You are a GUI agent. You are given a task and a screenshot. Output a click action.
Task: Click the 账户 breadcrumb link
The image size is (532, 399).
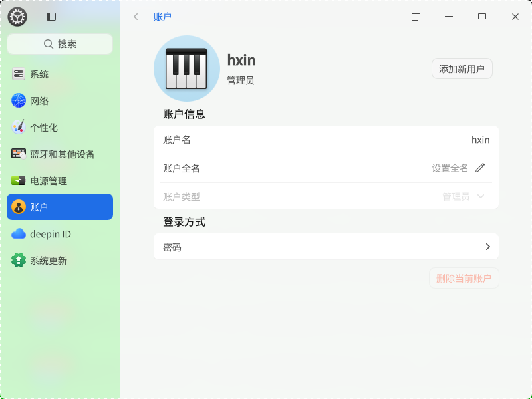click(162, 17)
